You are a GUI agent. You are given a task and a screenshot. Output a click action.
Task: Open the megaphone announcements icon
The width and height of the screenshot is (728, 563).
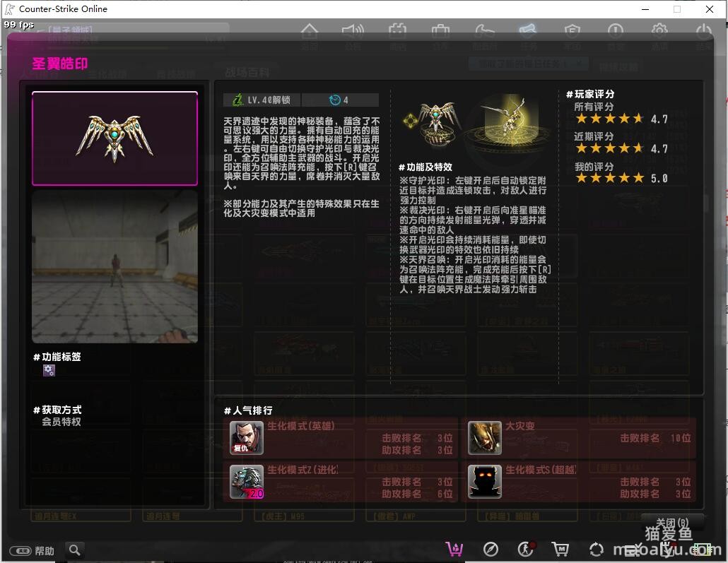coord(353,32)
